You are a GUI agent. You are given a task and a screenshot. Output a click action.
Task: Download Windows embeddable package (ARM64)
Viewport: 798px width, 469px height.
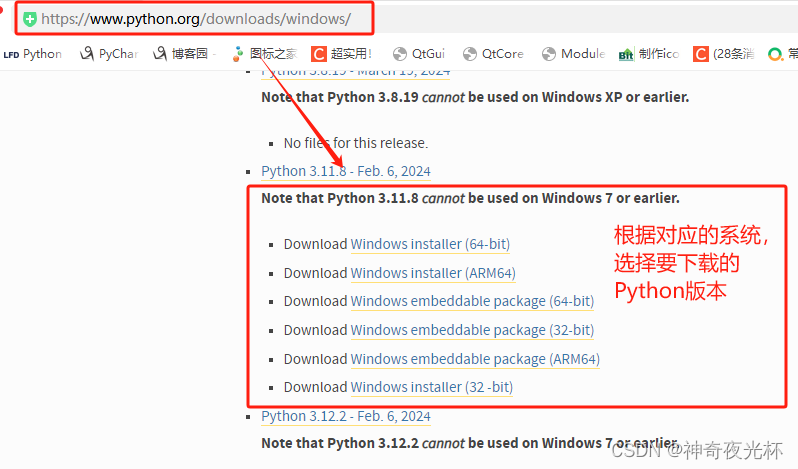pos(474,359)
